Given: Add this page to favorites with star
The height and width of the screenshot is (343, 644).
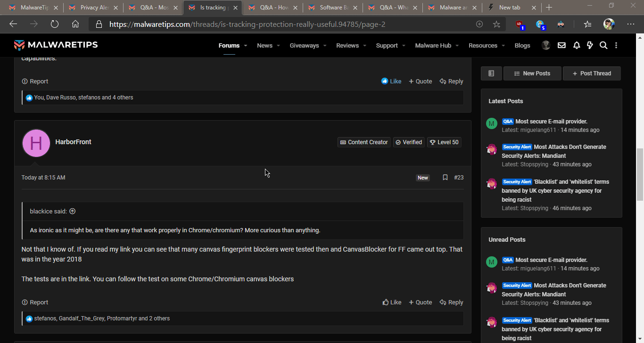Looking at the screenshot, I should tap(496, 24).
